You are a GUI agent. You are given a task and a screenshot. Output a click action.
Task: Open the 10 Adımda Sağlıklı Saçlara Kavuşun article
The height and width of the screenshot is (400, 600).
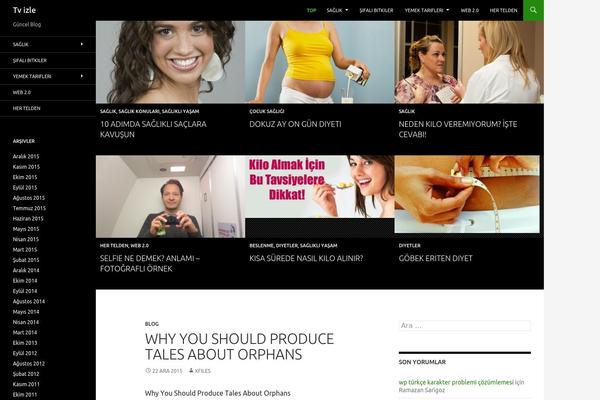pos(153,129)
